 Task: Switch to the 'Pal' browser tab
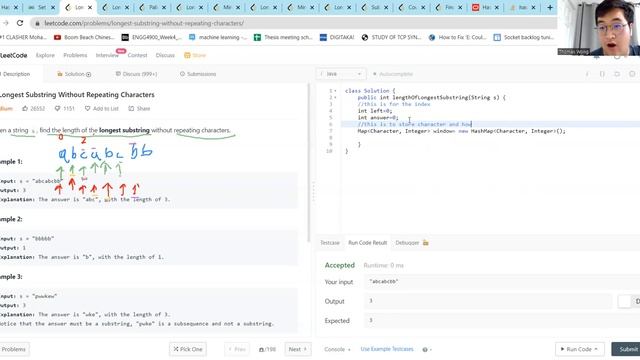click(153, 7)
